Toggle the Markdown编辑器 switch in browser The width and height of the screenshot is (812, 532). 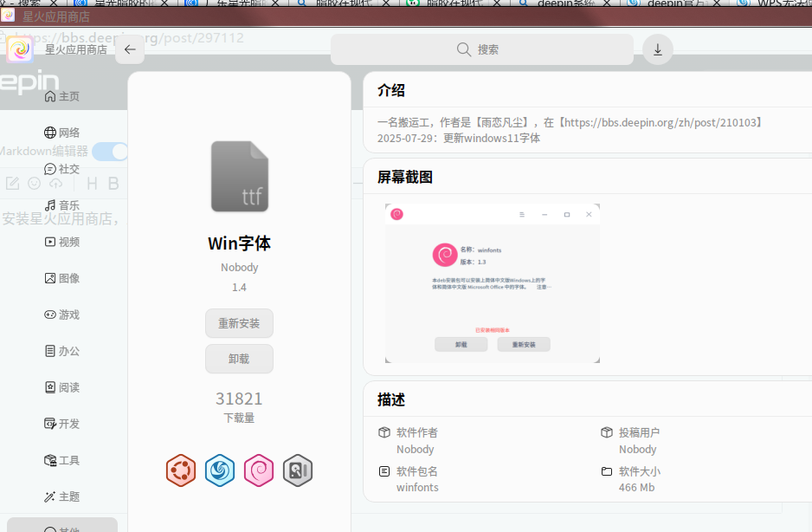pos(110,152)
